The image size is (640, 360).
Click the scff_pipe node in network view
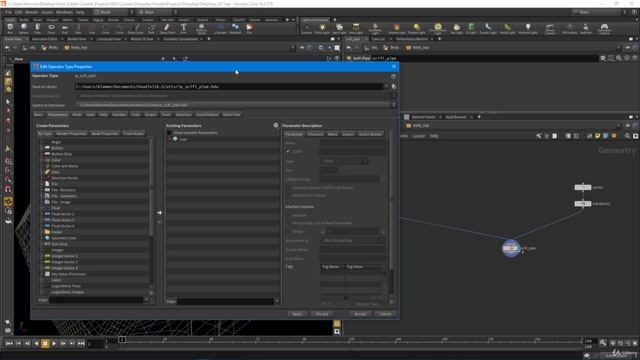pyautogui.click(x=511, y=248)
